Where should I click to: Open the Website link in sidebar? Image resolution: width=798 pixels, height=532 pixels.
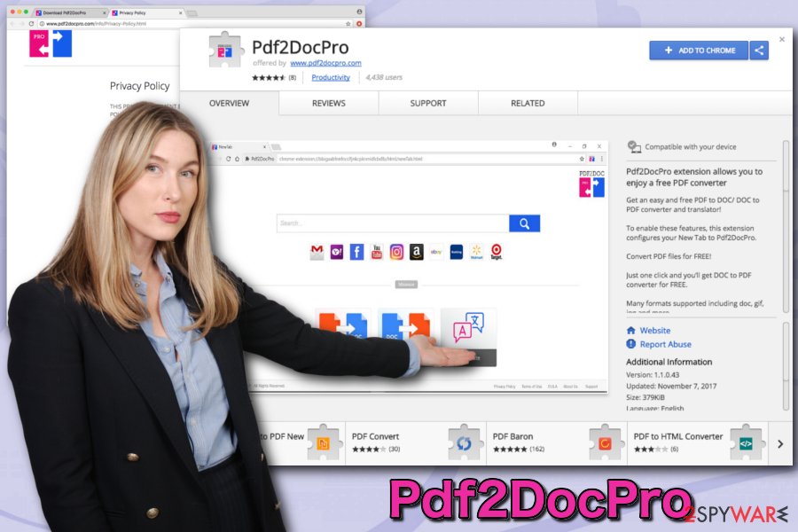click(x=655, y=331)
